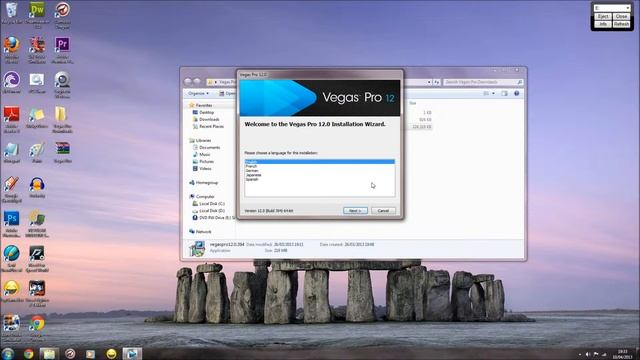
Task: Select Videos library in Explorer
Action: click(205, 169)
